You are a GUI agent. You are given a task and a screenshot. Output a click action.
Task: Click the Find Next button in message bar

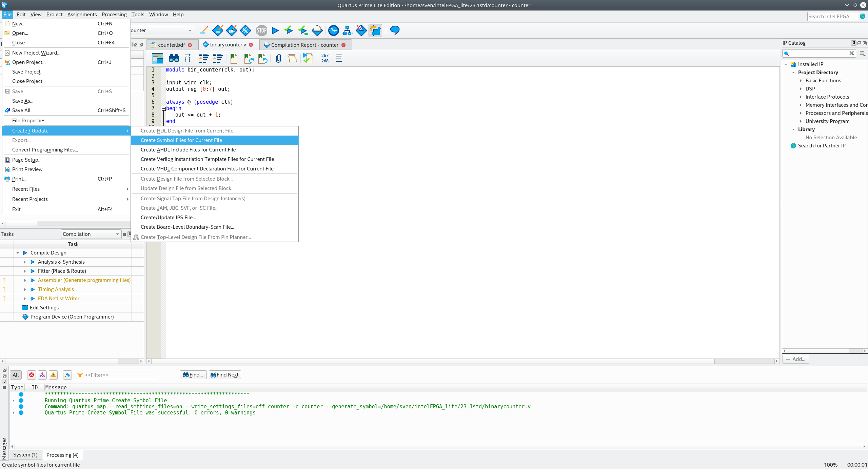[224, 375]
